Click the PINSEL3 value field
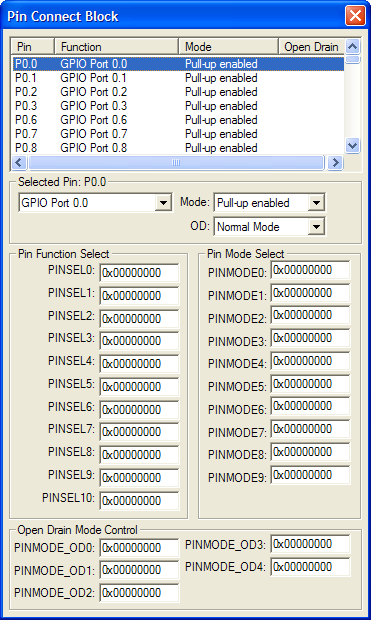 [139, 340]
